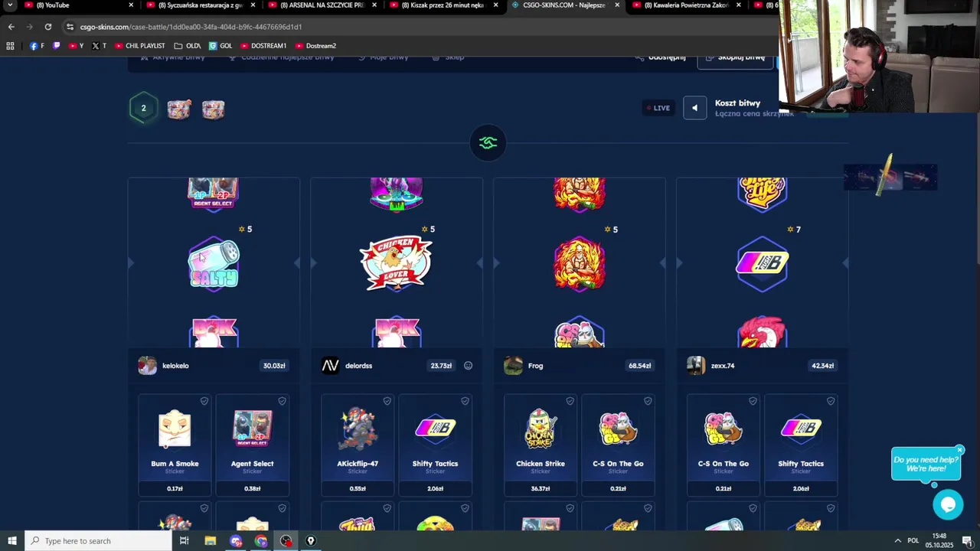
Task: Open the Facebook bookmark F
Action: pos(37,46)
